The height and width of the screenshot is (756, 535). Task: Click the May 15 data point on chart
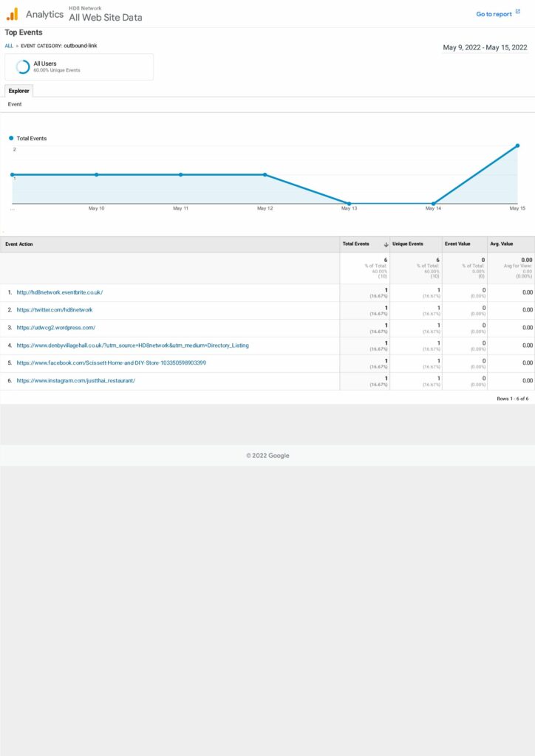[x=517, y=145]
